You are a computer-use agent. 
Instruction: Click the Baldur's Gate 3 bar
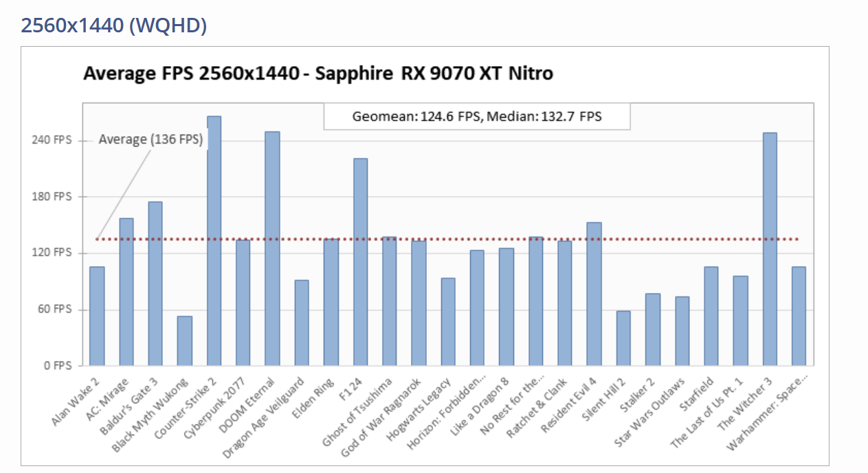155,284
